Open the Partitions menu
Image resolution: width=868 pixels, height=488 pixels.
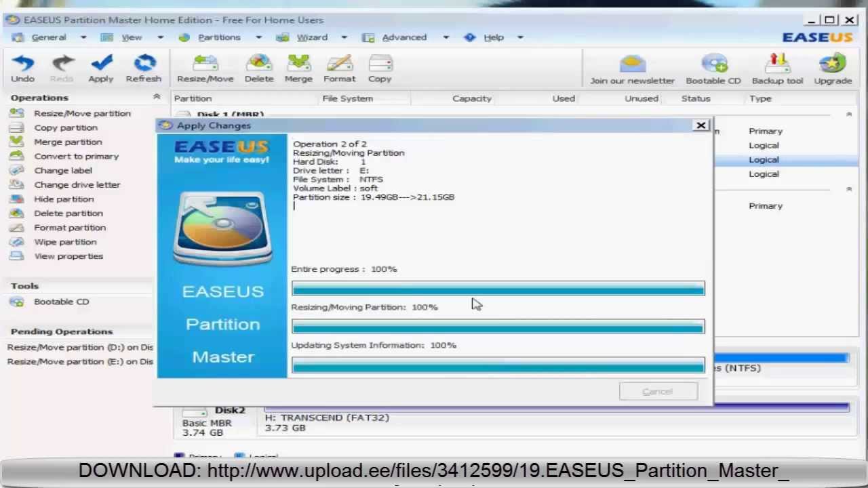click(x=218, y=37)
